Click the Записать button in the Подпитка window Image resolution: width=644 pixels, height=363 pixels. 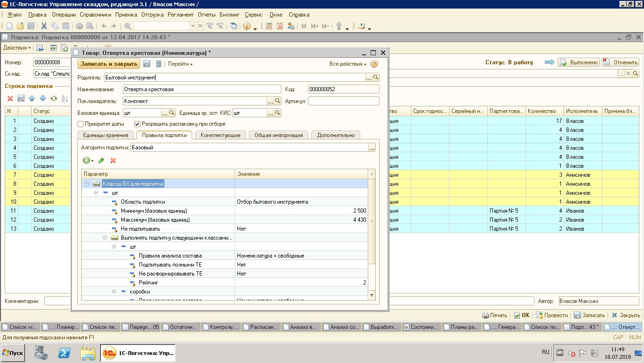pyautogui.click(x=589, y=315)
